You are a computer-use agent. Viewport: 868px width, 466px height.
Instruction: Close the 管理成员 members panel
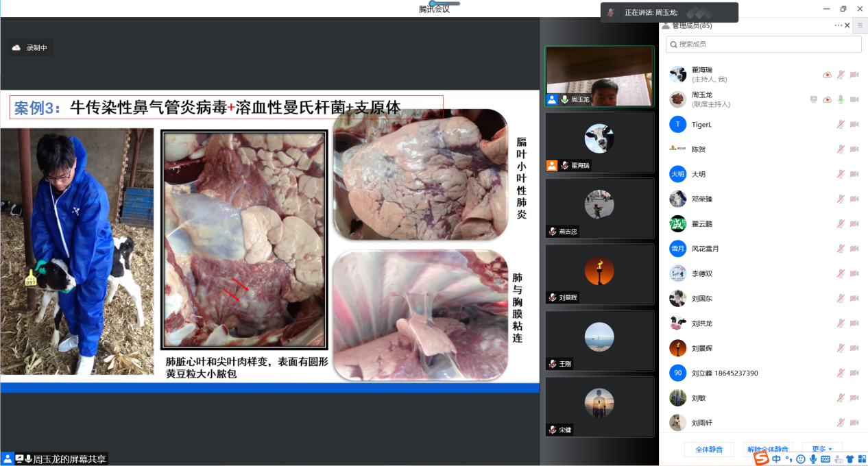[847, 25]
